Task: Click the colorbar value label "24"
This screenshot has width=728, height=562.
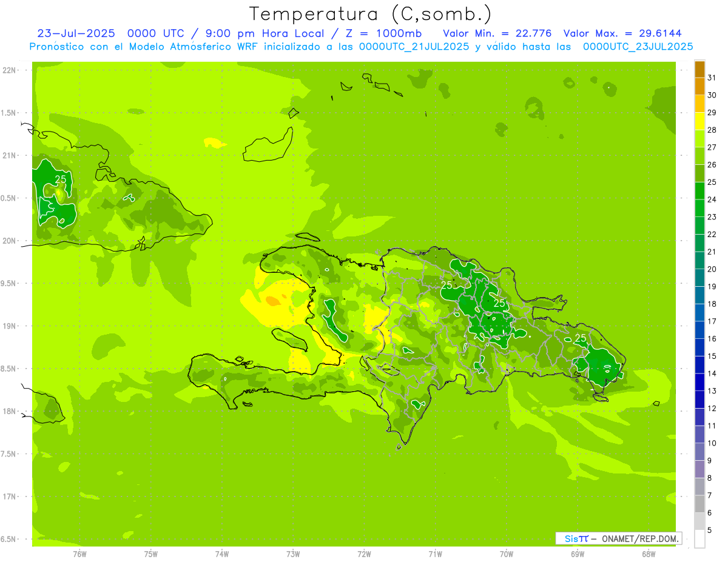Action: 712,199
